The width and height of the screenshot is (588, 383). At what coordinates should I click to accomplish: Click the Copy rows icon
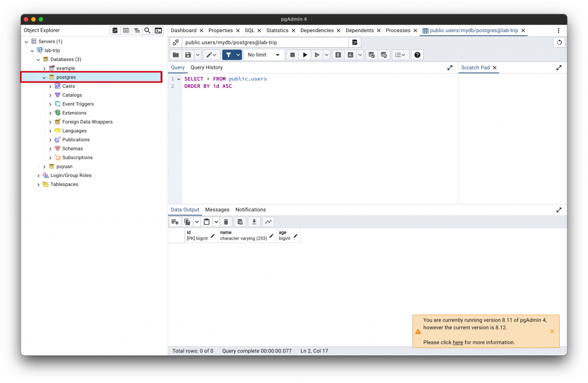[187, 222]
